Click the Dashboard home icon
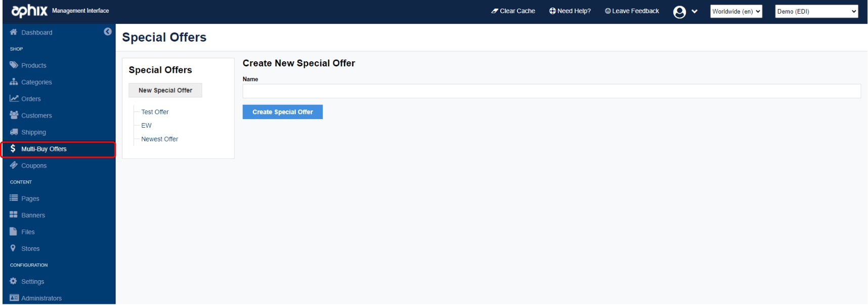 tap(14, 32)
